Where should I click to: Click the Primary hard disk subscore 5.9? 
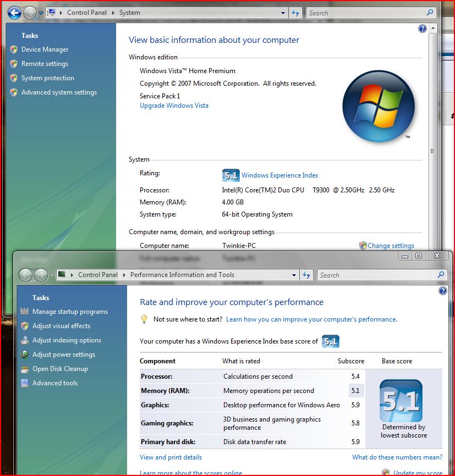355,442
